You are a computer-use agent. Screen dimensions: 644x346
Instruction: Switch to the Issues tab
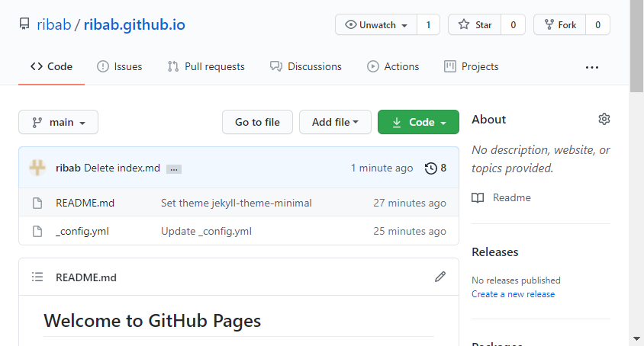(120, 66)
